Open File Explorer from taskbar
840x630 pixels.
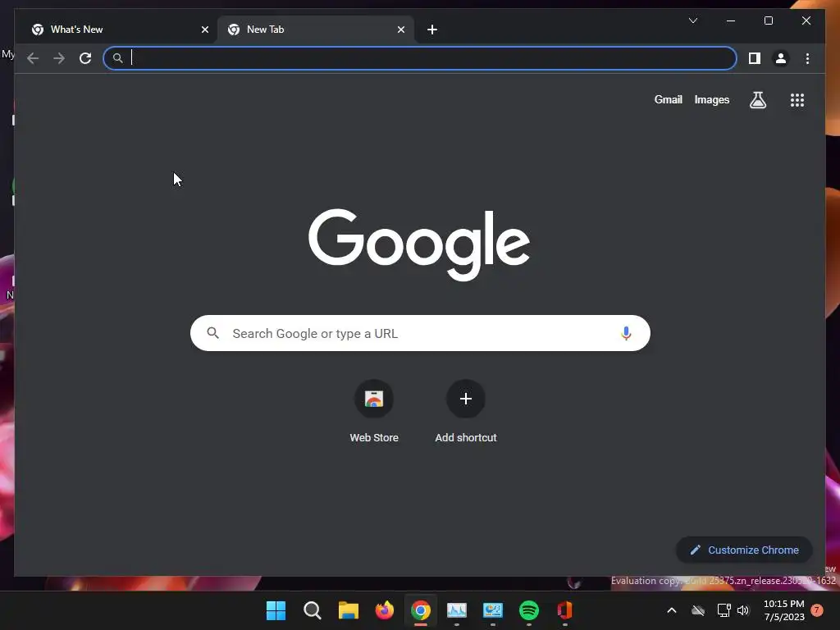(348, 610)
